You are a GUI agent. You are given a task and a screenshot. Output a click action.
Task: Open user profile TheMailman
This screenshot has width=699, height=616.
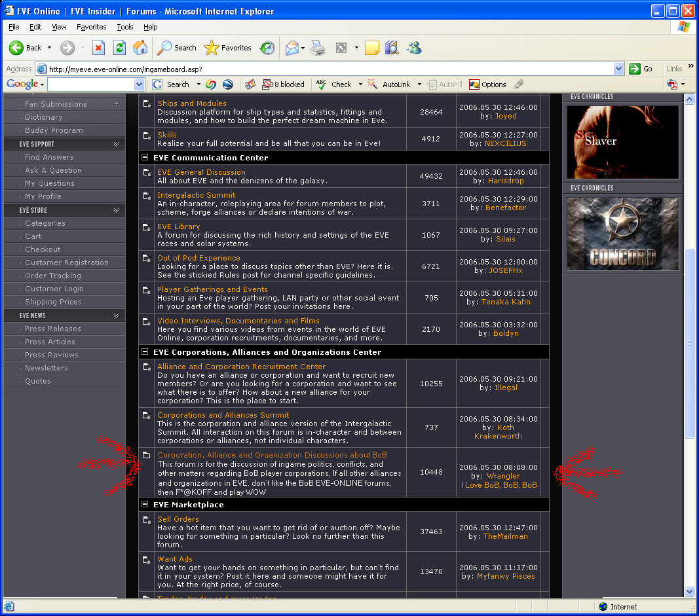[x=506, y=536]
